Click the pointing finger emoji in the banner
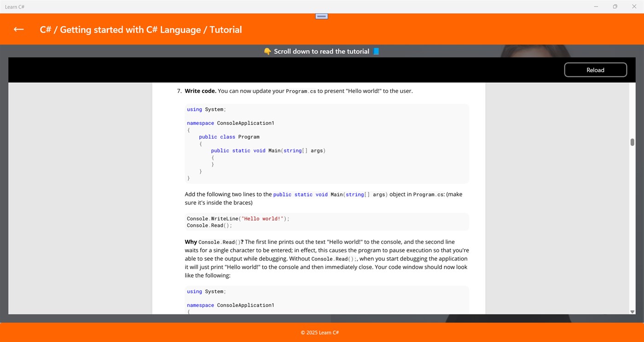 [x=267, y=51]
